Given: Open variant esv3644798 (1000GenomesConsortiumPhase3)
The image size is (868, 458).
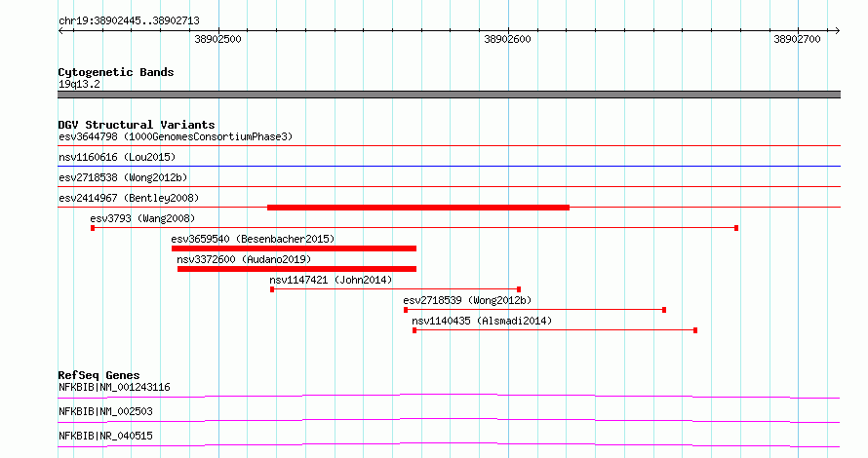Looking at the screenshot, I should (x=176, y=136).
